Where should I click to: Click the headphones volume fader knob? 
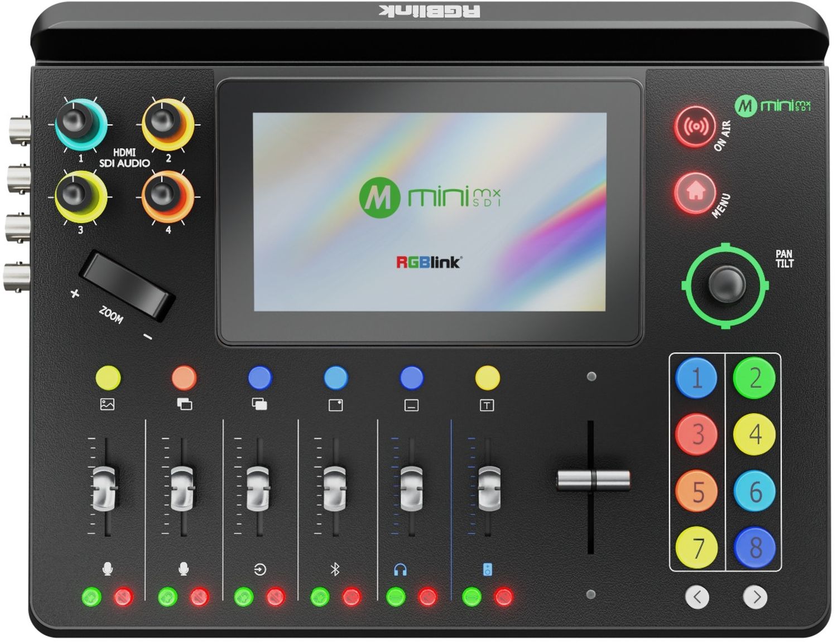click(411, 488)
